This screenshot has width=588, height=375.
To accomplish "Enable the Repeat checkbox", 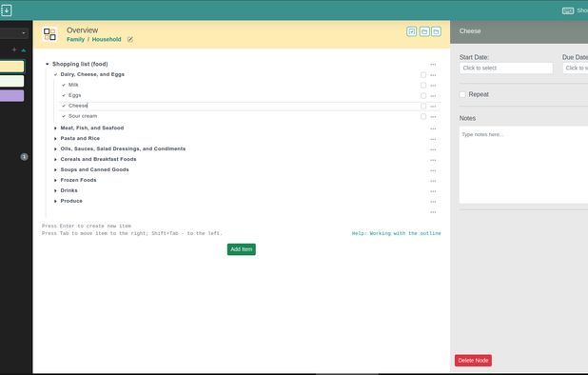I will coord(462,94).
